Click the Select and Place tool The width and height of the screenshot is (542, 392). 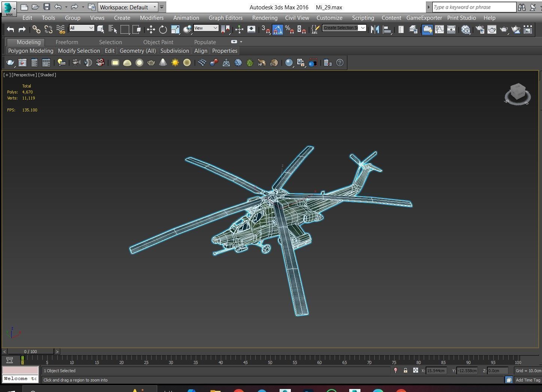tap(187, 29)
